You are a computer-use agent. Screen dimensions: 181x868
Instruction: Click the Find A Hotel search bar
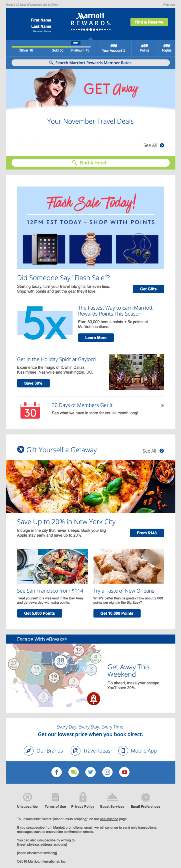90,163
